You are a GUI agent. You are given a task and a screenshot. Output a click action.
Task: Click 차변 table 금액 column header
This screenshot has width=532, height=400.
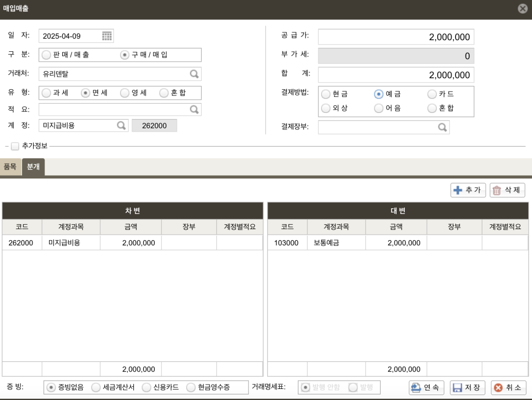[x=131, y=227]
